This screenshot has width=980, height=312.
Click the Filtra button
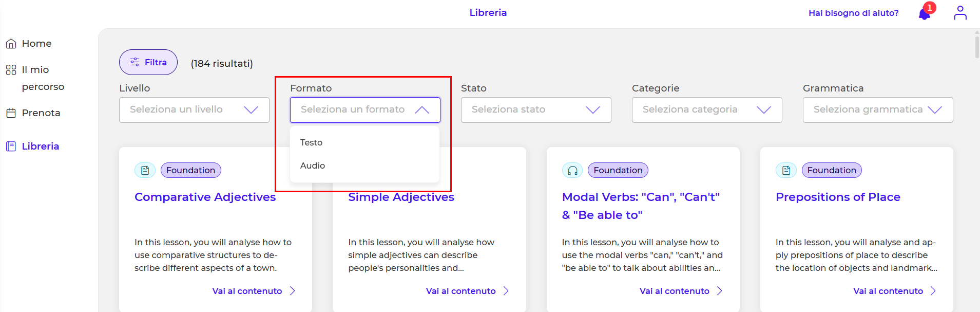pos(148,62)
